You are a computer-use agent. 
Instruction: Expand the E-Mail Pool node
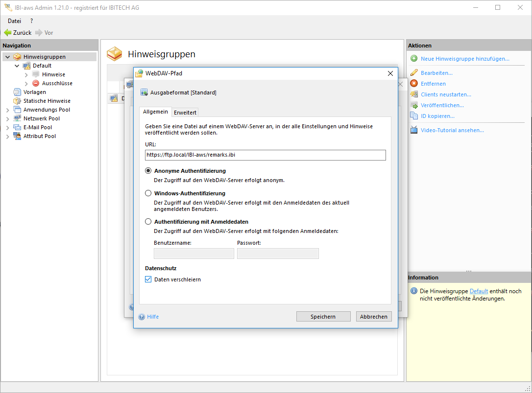(x=7, y=127)
